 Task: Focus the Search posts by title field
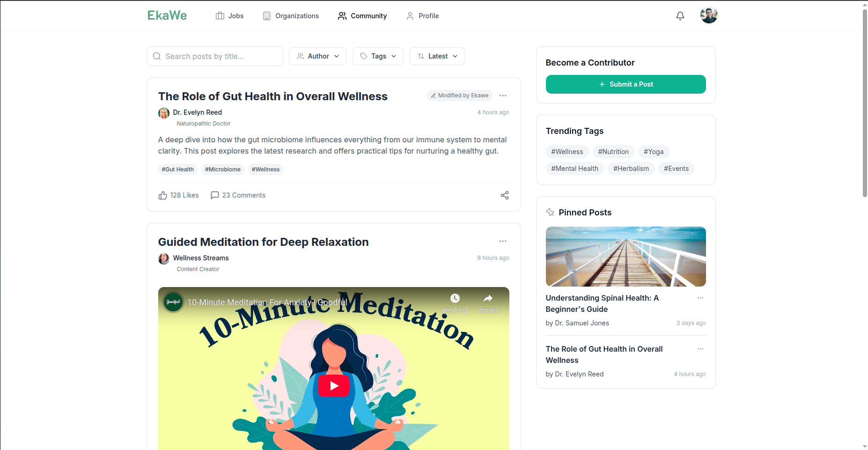click(215, 56)
